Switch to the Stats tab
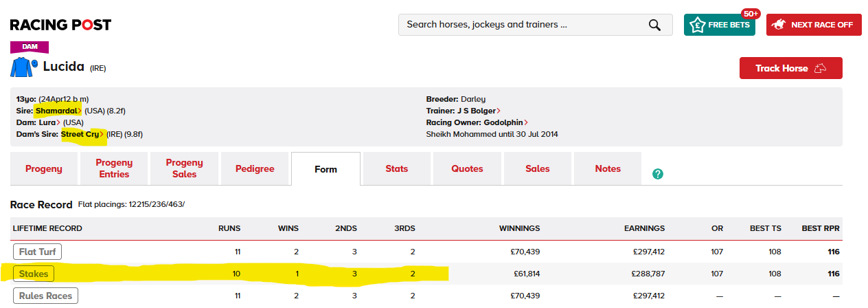The height and width of the screenshot is (308, 868). tap(397, 168)
